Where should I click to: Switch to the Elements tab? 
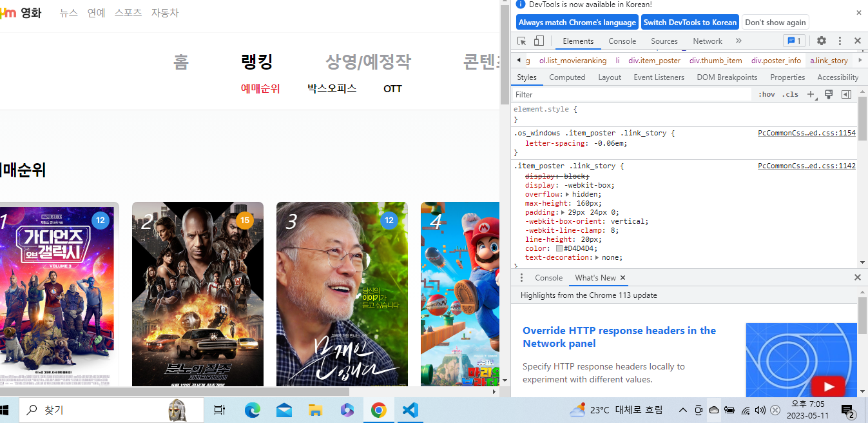[x=578, y=41]
